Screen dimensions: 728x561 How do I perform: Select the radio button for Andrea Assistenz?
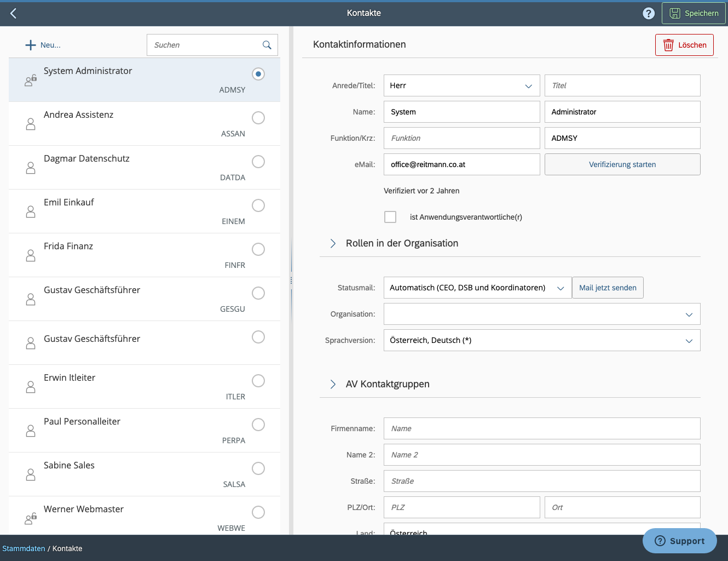(258, 118)
